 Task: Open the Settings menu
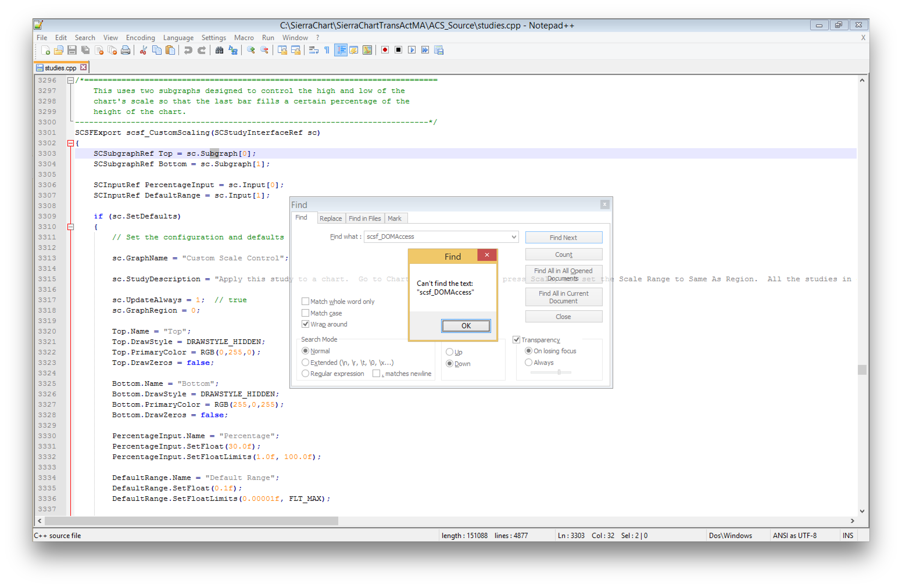[214, 37]
